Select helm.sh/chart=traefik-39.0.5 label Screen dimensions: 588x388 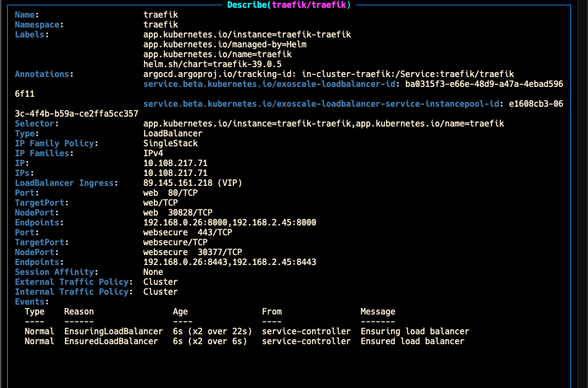tap(212, 64)
